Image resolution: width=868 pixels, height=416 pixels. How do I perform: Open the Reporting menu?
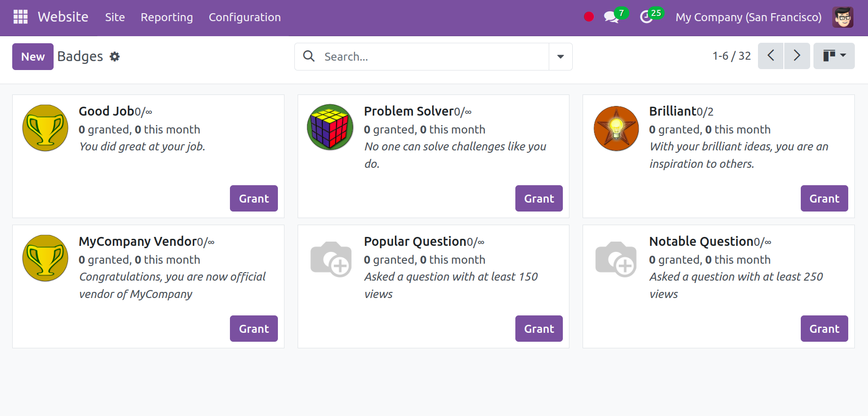[x=166, y=17]
